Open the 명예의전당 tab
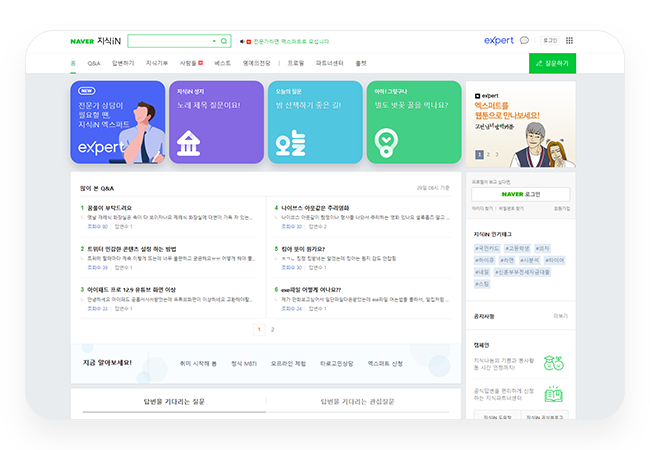 coord(257,63)
